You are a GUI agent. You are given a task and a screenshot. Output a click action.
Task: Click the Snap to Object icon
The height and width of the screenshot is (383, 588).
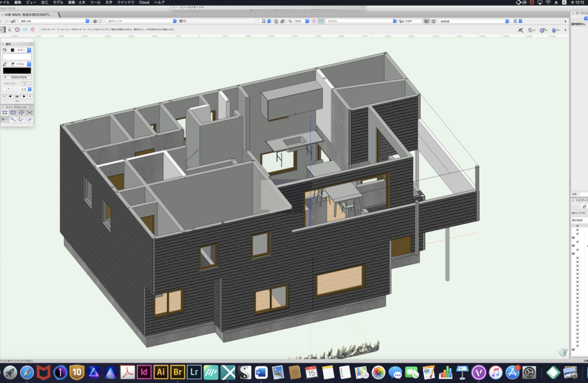[13, 113]
